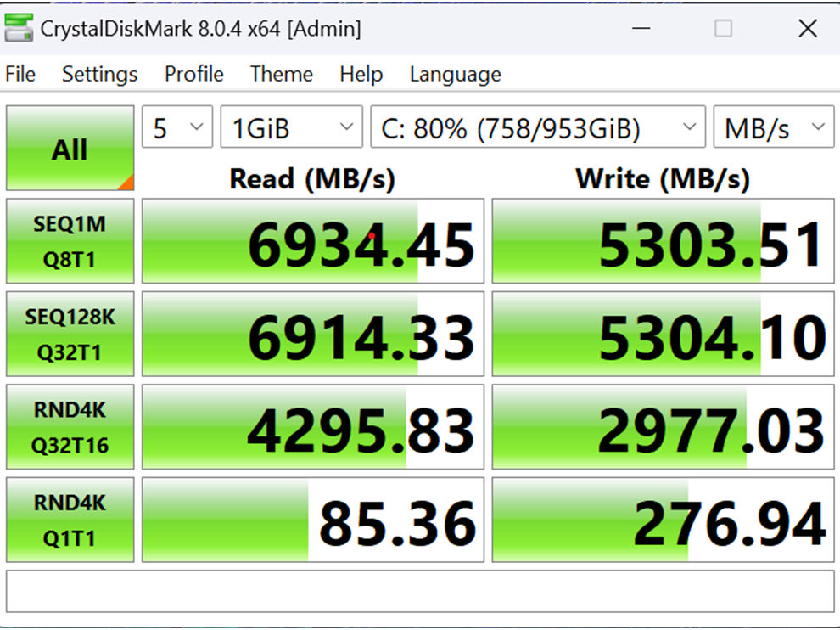
Task: Click the SEQ128K write result 5304.10
Action: tap(664, 334)
